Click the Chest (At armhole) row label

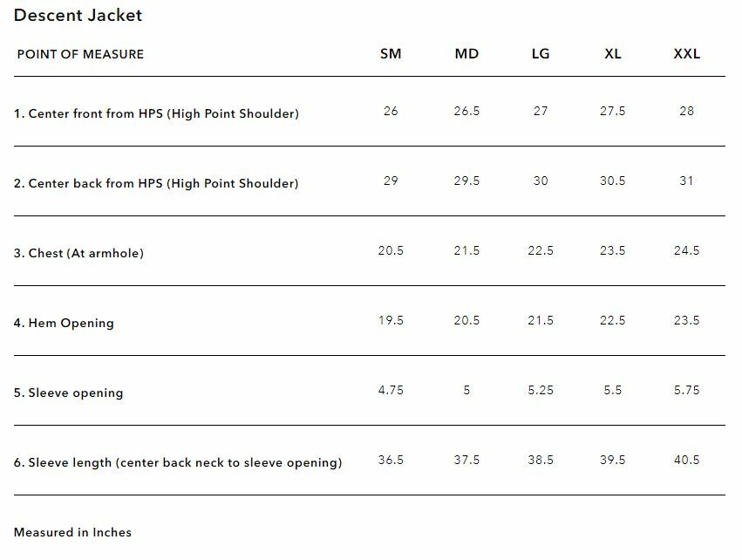point(78,253)
